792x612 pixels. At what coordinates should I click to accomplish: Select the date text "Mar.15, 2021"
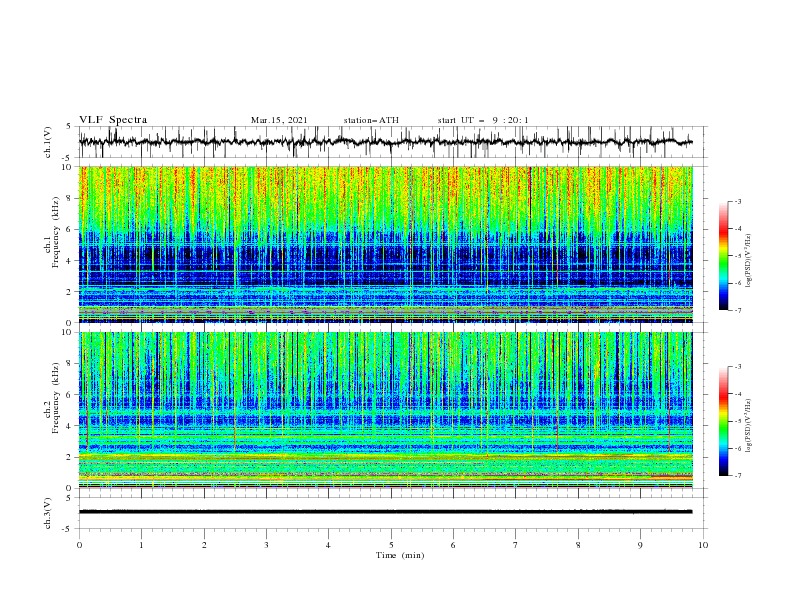279,120
